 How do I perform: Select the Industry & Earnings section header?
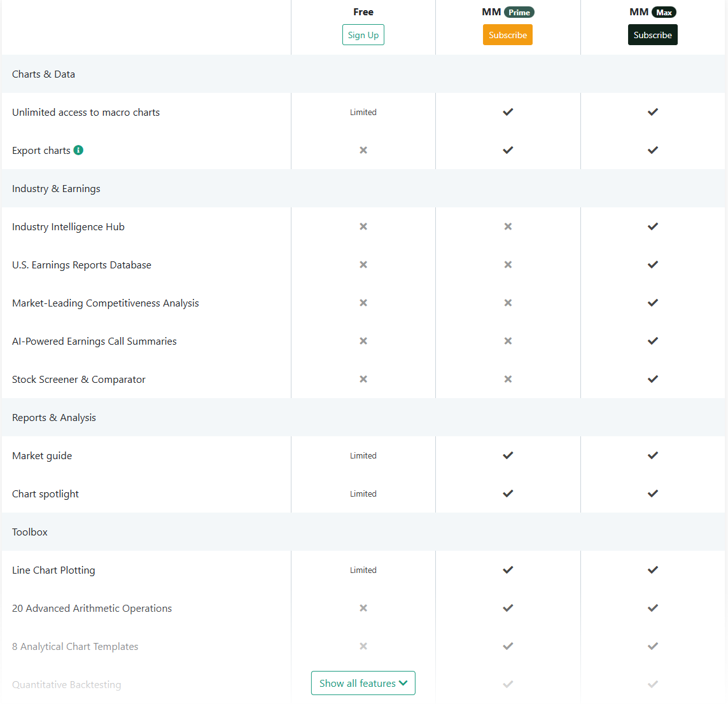click(x=56, y=188)
